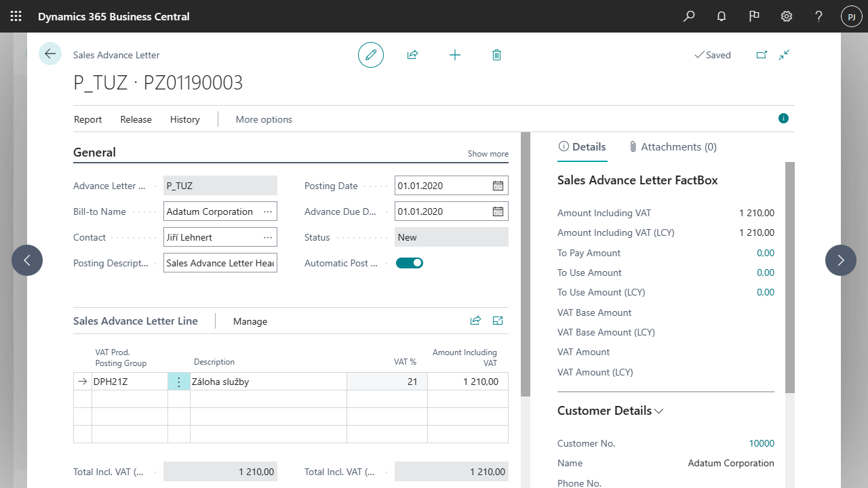Switch to the Attachments (0) tab
Image resolution: width=868 pixels, height=488 pixels.
pyautogui.click(x=673, y=147)
